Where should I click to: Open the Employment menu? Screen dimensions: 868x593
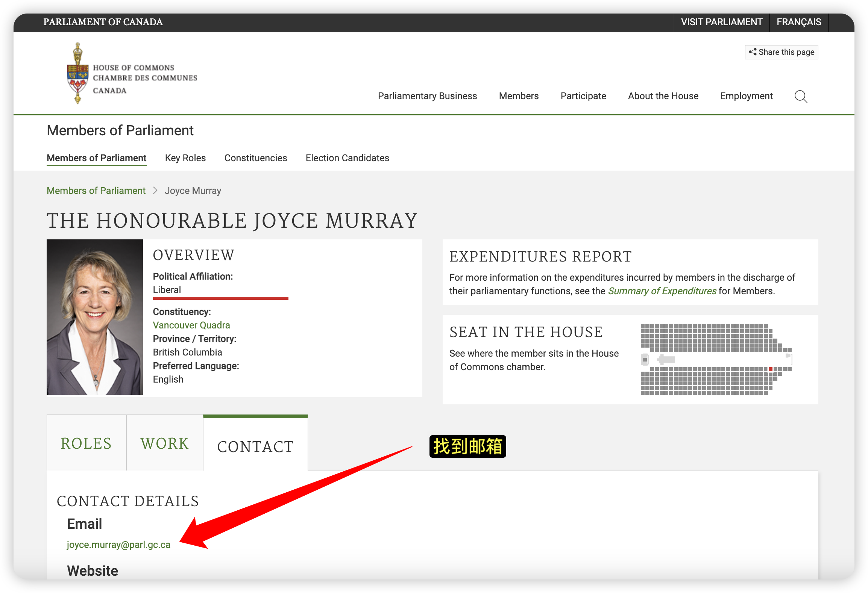pyautogui.click(x=747, y=96)
